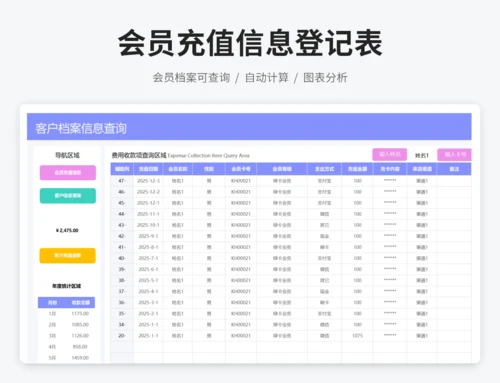The width and height of the screenshot is (500, 383).
Task: Select the 其它 payment cell in row 43-
Action: coord(324,225)
